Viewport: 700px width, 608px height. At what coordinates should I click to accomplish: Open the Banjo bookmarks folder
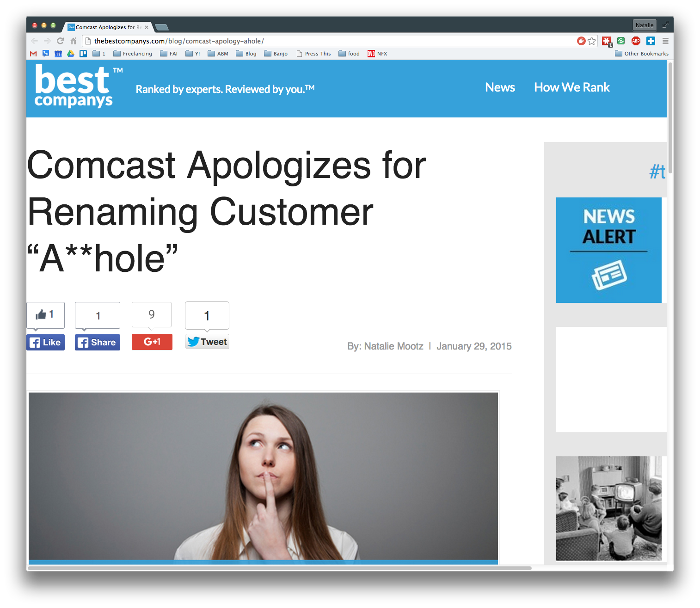[x=276, y=54]
